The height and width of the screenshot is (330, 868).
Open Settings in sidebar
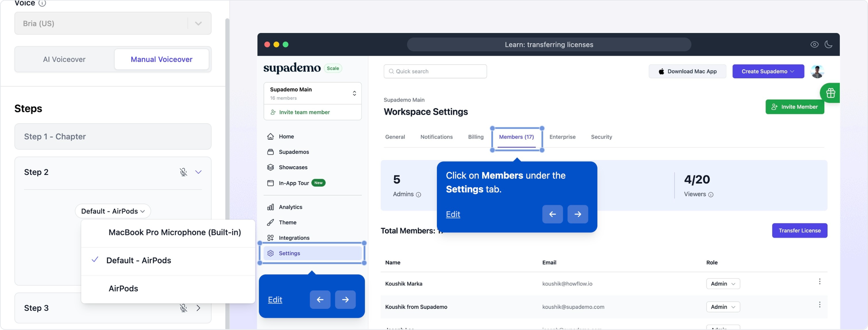pyautogui.click(x=312, y=253)
